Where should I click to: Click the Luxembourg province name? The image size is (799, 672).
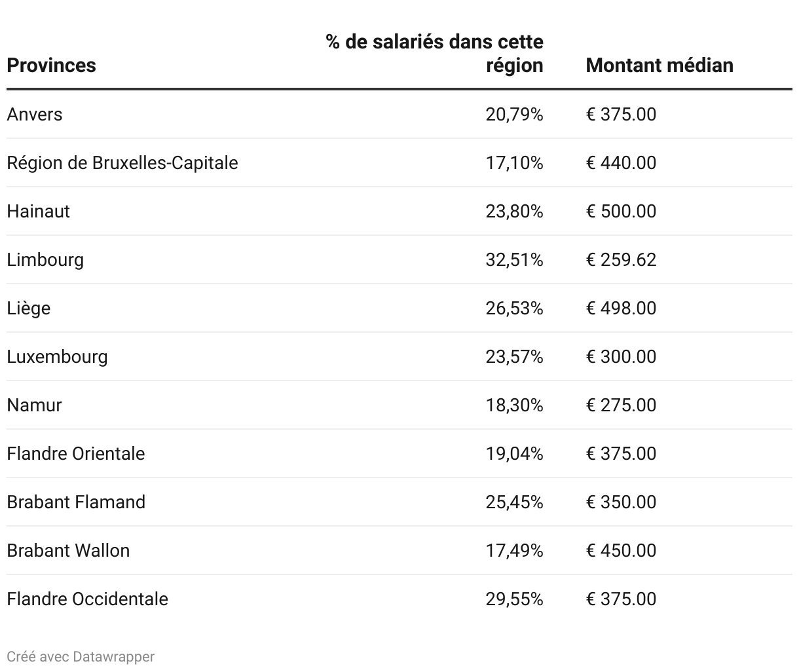point(57,357)
